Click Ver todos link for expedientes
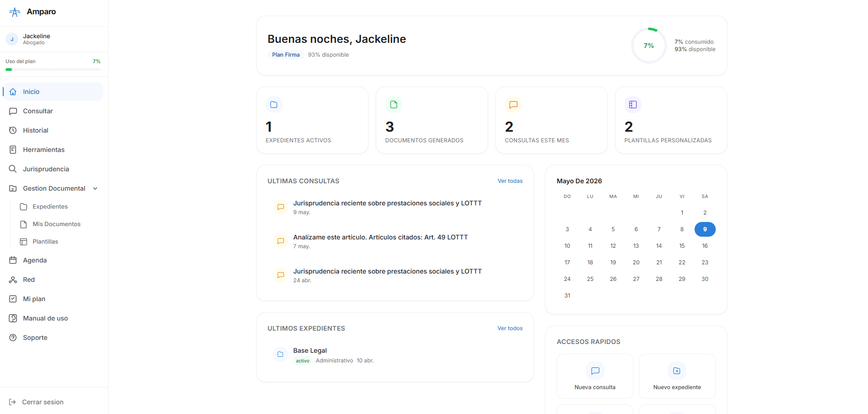This screenshot has width=868, height=414. tap(510, 328)
